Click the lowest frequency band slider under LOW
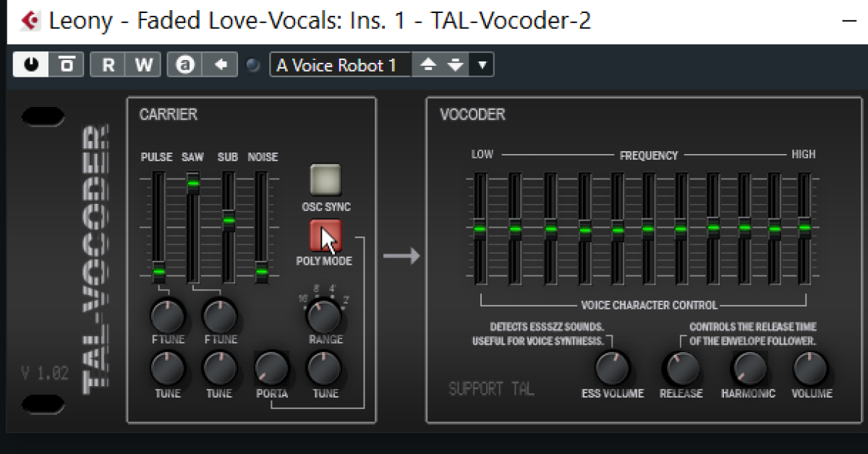Viewport: 868px width, 454px height. tap(480, 229)
